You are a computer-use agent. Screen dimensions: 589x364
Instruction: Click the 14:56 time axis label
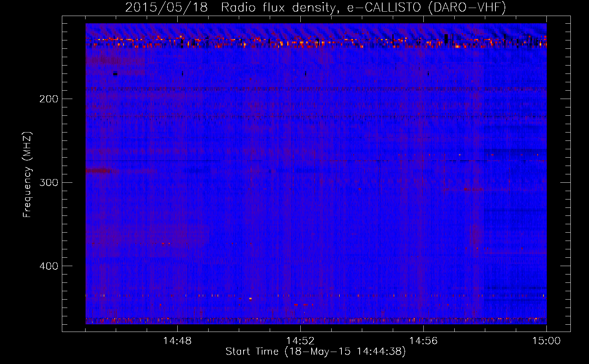(423, 341)
